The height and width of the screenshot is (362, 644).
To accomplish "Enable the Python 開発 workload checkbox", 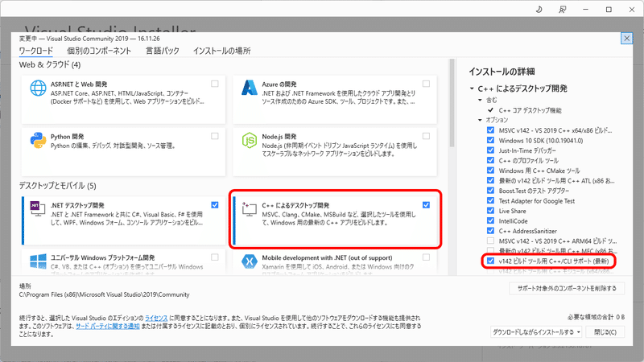I will coord(215,136).
